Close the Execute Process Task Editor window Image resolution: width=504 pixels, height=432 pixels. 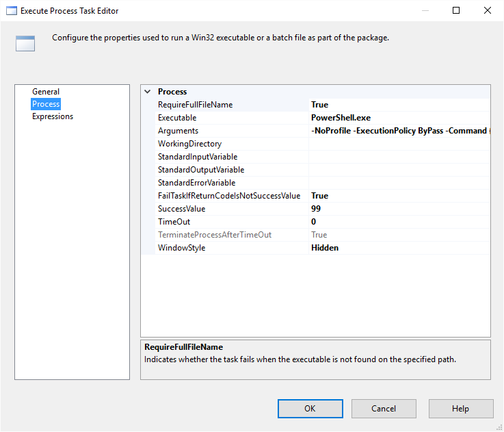point(488,10)
